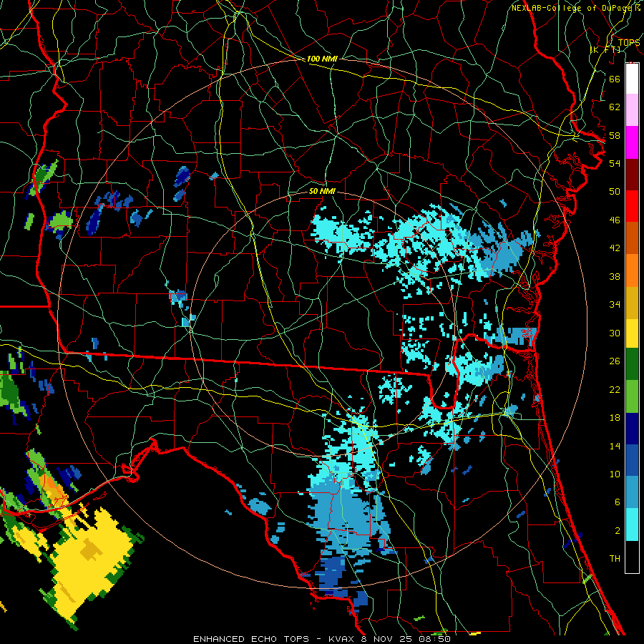Click the 'TH' legend label
Image resolution: width=644 pixels, height=644 pixels.
pyautogui.click(x=615, y=559)
